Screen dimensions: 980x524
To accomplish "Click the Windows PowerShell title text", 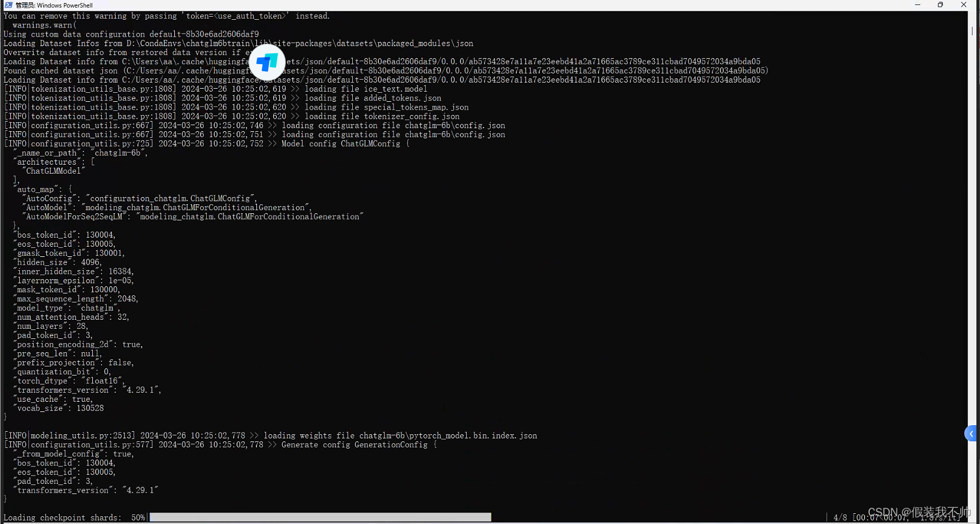I will (x=54, y=5).
